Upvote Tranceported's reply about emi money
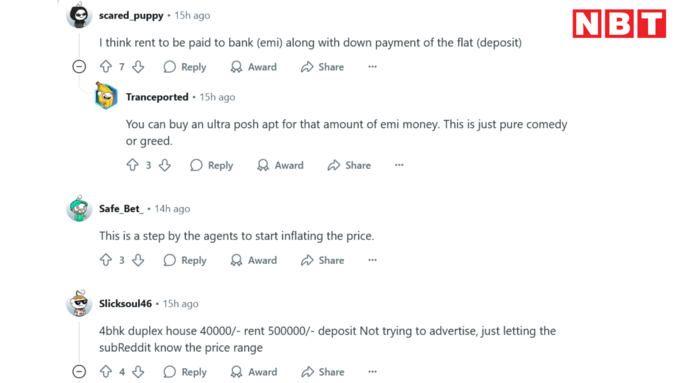Image resolution: width=680 pixels, height=383 pixels. [132, 165]
